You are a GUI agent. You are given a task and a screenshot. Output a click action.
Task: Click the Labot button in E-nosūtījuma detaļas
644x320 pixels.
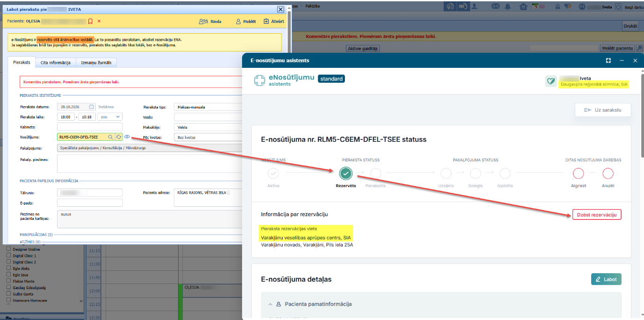point(606,279)
